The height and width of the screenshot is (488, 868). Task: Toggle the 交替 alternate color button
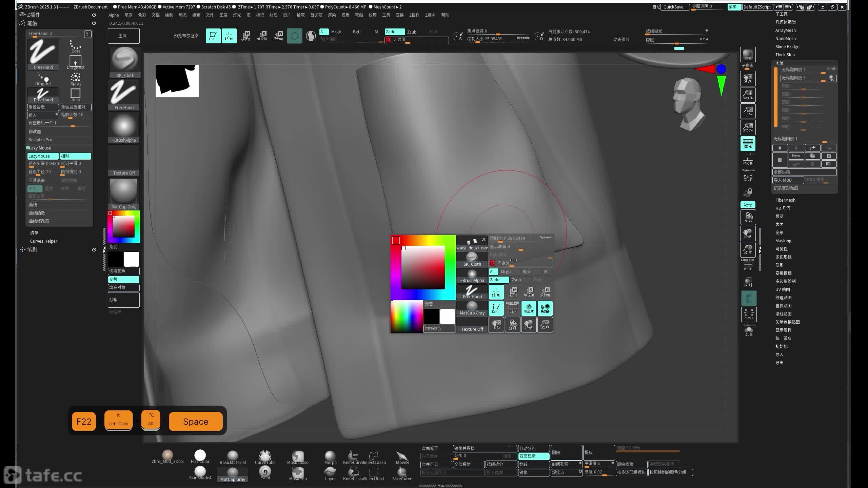tap(124, 279)
